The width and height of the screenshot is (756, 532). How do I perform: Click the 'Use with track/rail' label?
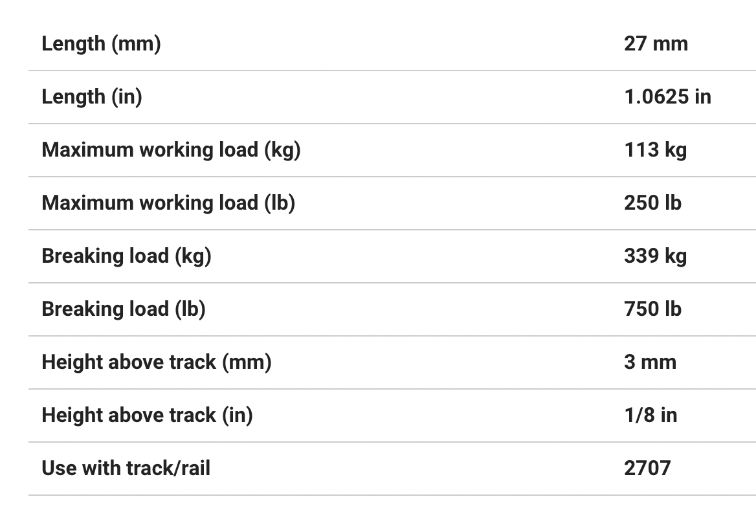coord(126,469)
